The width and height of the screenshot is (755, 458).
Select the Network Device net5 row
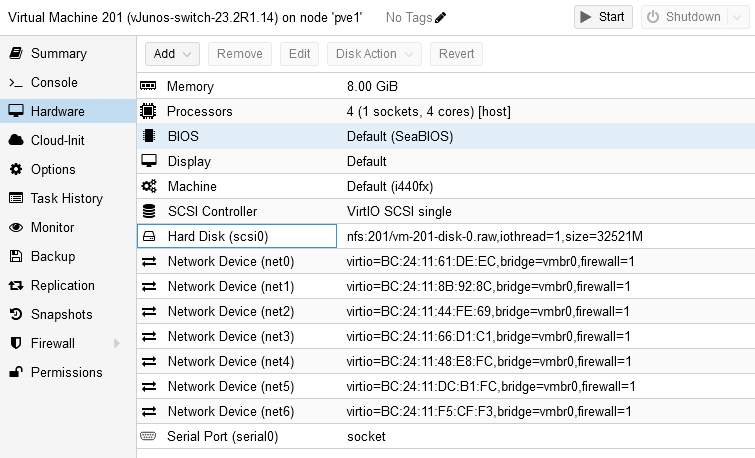446,386
